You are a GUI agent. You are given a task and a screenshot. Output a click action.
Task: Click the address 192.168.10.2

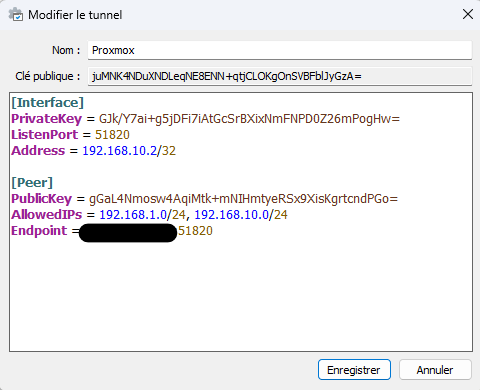click(x=119, y=151)
